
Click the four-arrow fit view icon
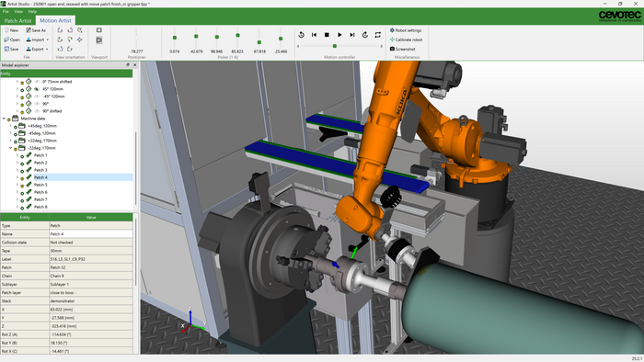coord(80,40)
